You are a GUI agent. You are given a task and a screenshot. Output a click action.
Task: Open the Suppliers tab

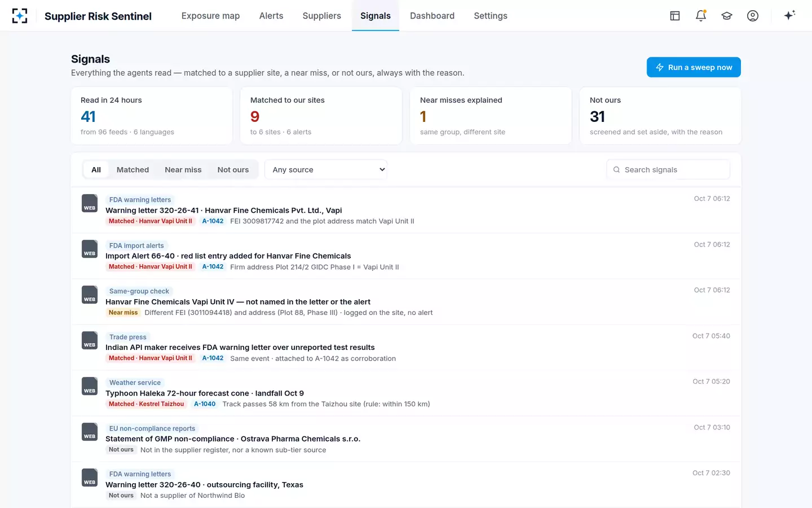[x=322, y=16]
